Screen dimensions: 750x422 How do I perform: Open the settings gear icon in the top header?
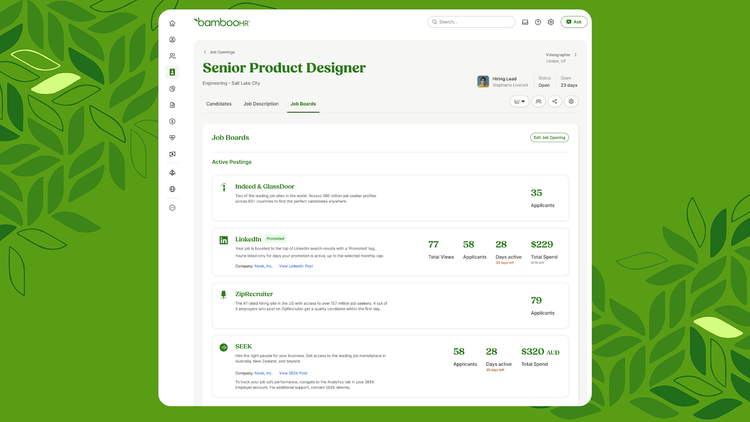pos(551,22)
